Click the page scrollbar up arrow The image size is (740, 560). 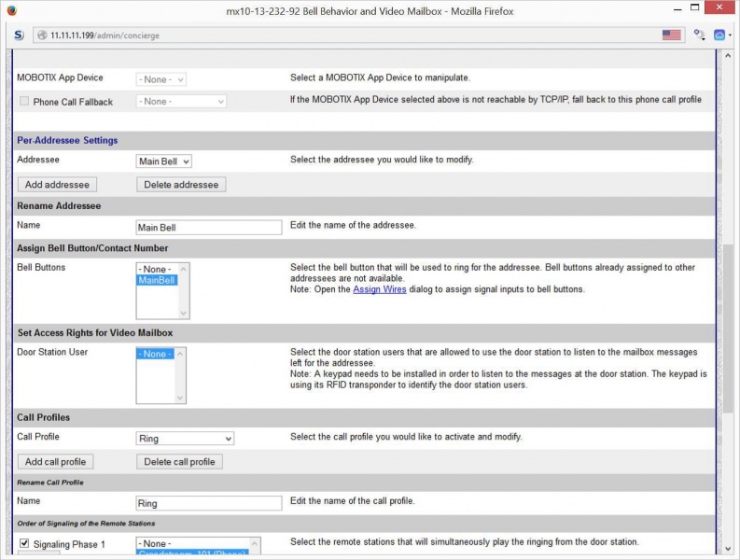point(727,56)
